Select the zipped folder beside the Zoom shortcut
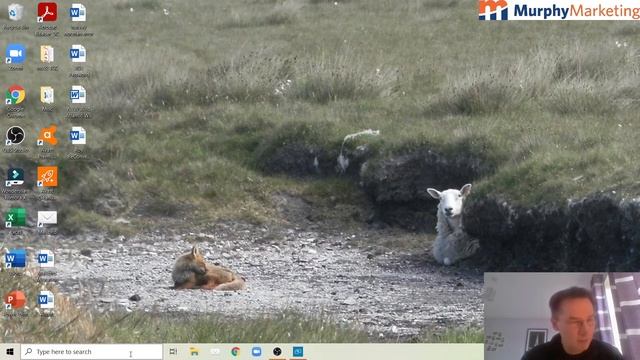The height and width of the screenshot is (360, 640). (x=47, y=53)
